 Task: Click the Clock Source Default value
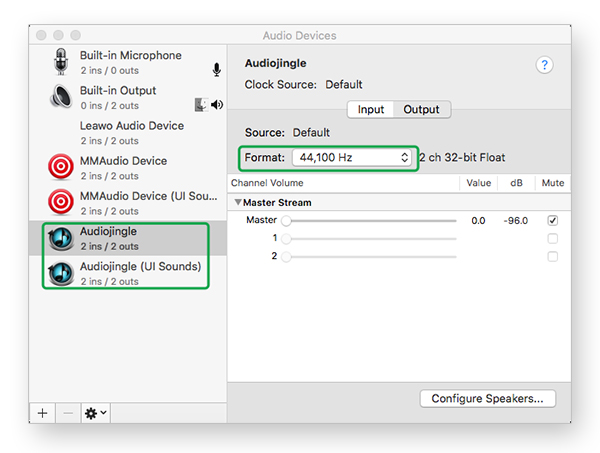point(344,85)
